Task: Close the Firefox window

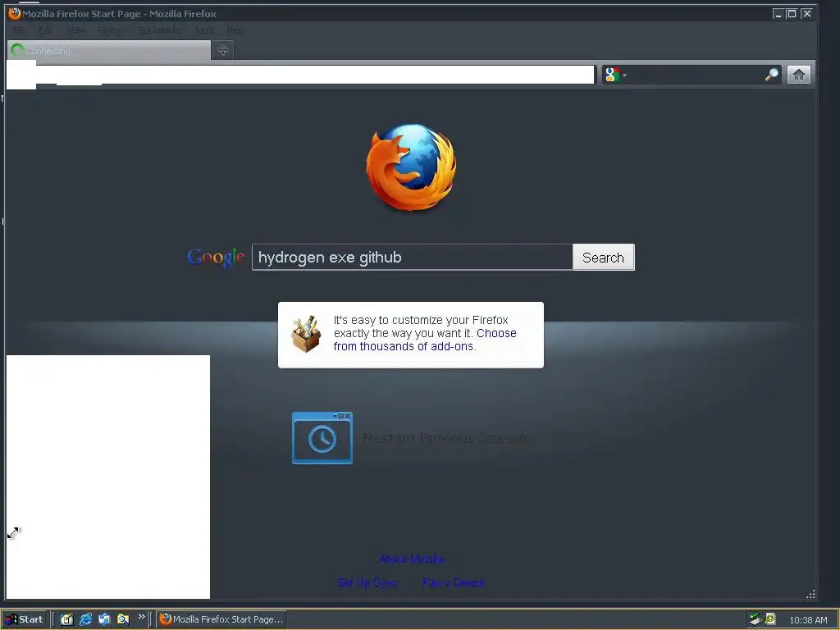Action: click(807, 13)
